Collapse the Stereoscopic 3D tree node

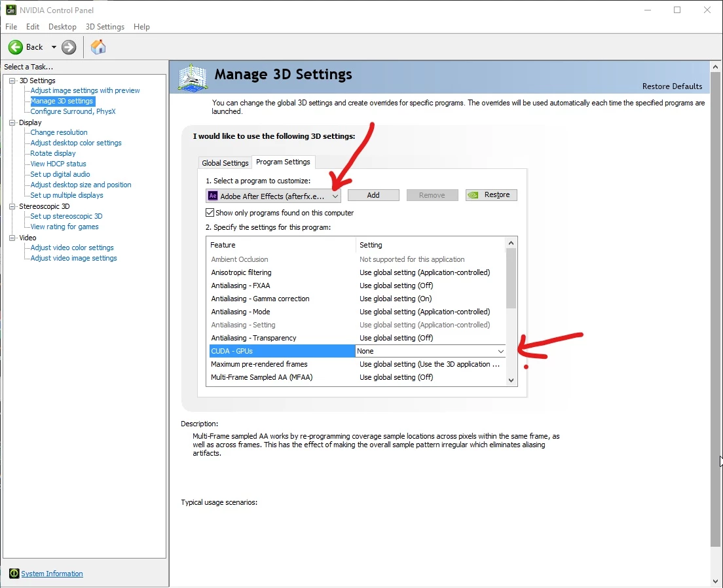click(12, 207)
